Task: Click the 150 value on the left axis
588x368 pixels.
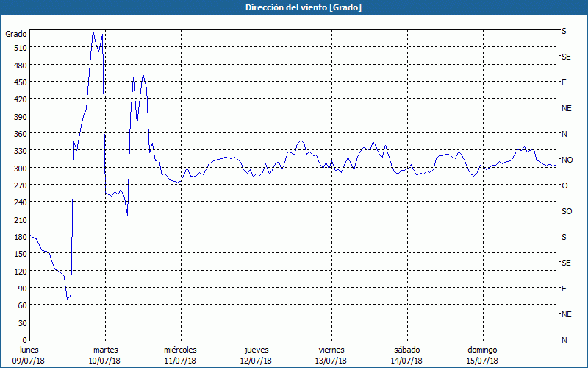Action: 21,254
